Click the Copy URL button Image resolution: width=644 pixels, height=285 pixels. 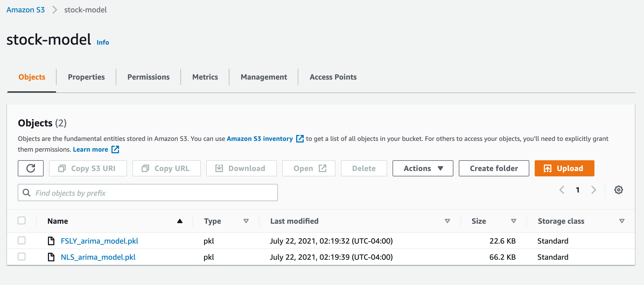[167, 168]
